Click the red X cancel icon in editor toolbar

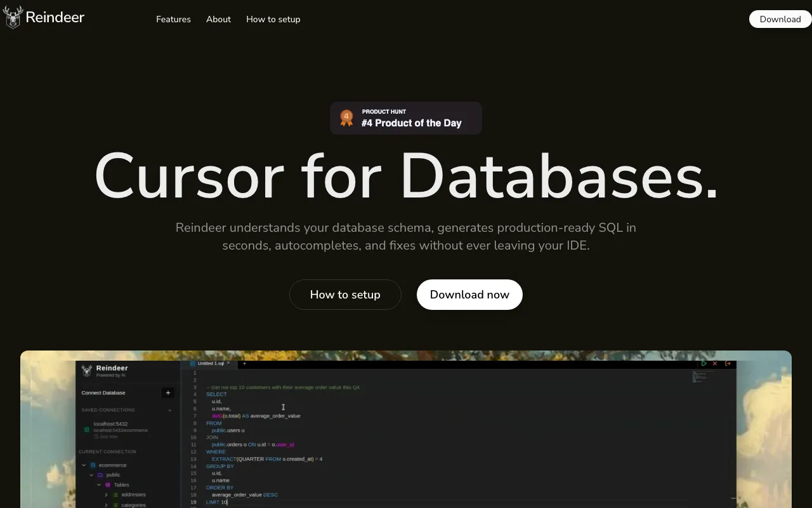(715, 364)
